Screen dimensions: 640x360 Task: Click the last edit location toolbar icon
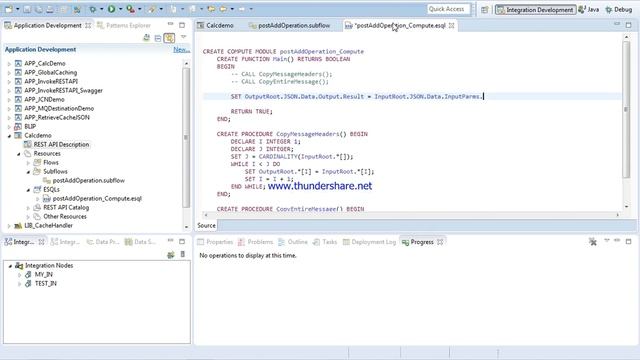pos(211,9)
